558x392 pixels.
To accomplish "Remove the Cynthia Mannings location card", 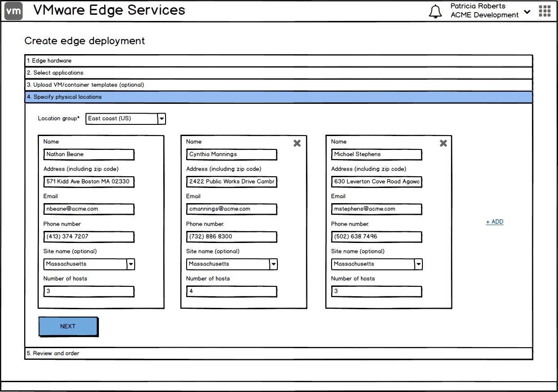I will click(x=297, y=143).
